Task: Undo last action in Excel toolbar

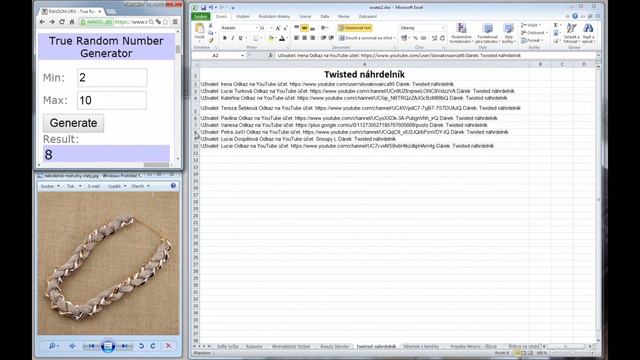Action: [211, 7]
